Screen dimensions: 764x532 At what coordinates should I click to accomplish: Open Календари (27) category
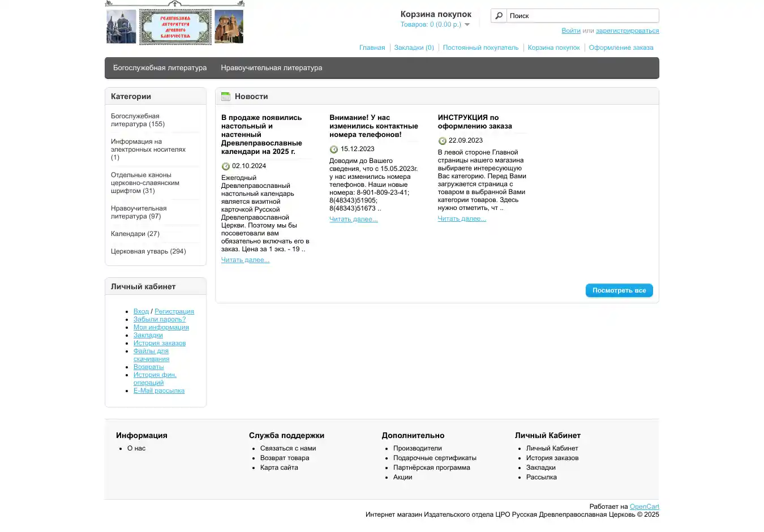click(x=135, y=234)
